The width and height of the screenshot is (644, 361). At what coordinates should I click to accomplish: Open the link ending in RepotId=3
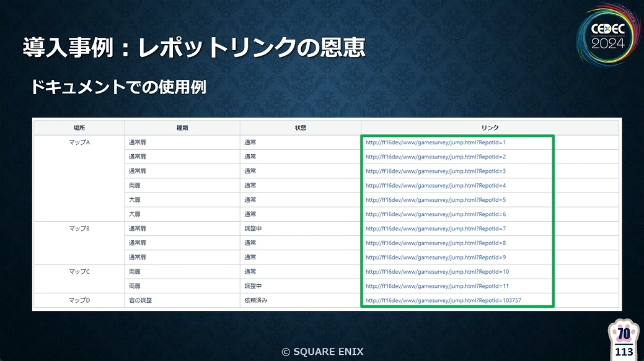[x=435, y=171]
